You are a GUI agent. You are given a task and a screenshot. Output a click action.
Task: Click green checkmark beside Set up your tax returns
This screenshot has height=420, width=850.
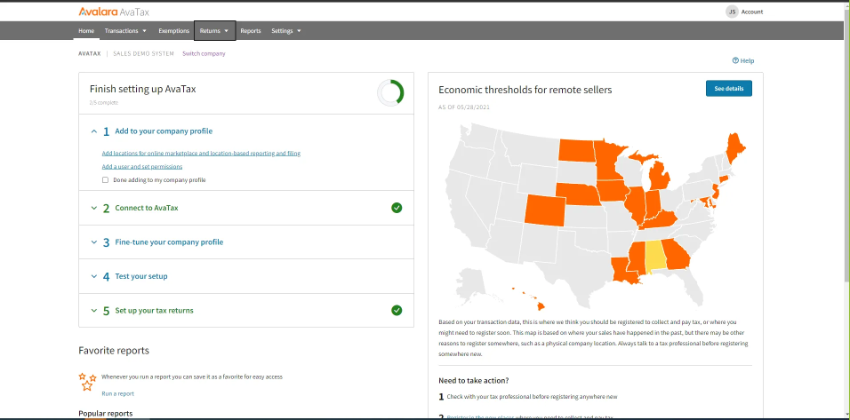click(x=397, y=310)
